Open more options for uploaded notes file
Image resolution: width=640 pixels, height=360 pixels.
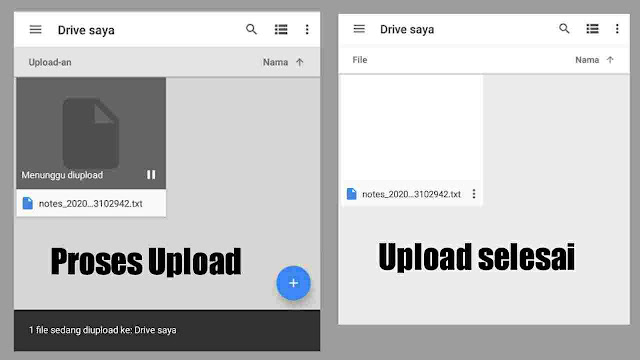(x=474, y=194)
